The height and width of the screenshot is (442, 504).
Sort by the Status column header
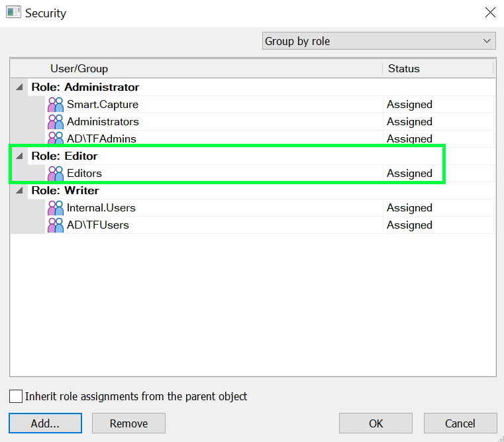(404, 69)
